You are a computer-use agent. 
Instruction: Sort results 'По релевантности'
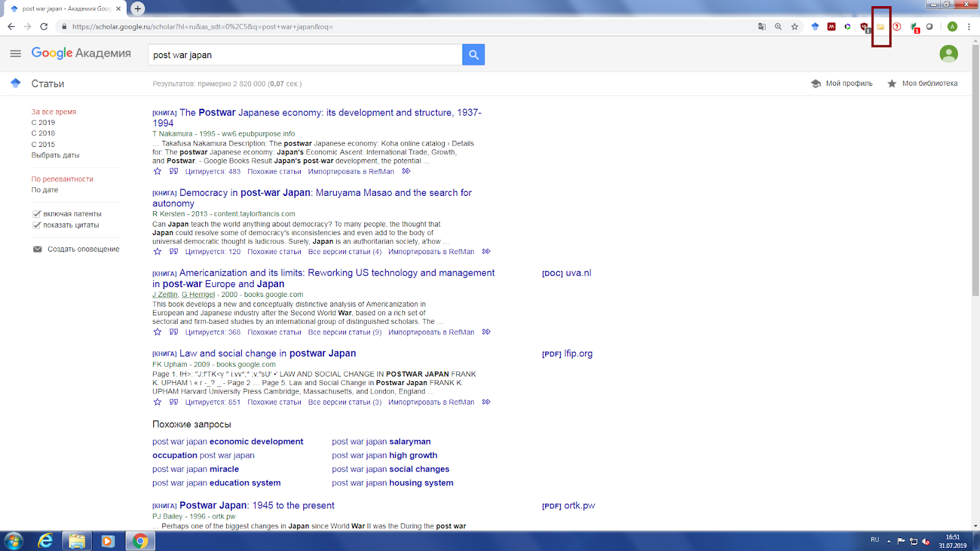click(x=62, y=179)
